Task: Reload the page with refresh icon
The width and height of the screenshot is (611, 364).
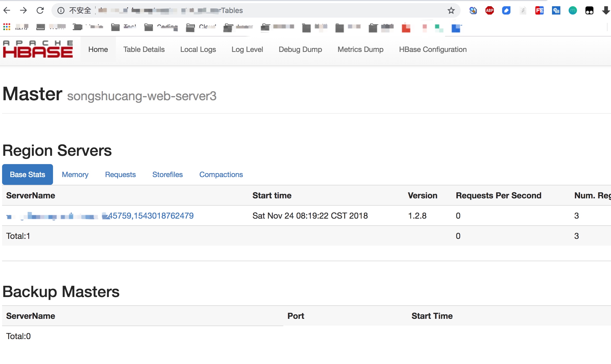Action: coord(40,10)
